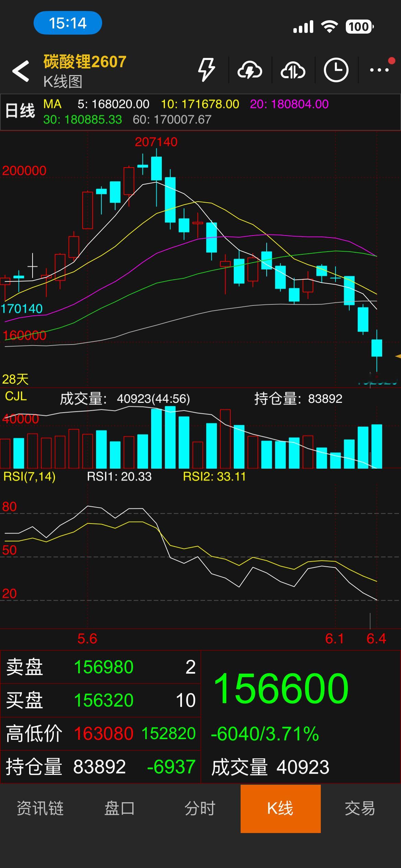Tap the RSI2: 33.11 readout
Screen dimensions: 401x868
pos(214,477)
